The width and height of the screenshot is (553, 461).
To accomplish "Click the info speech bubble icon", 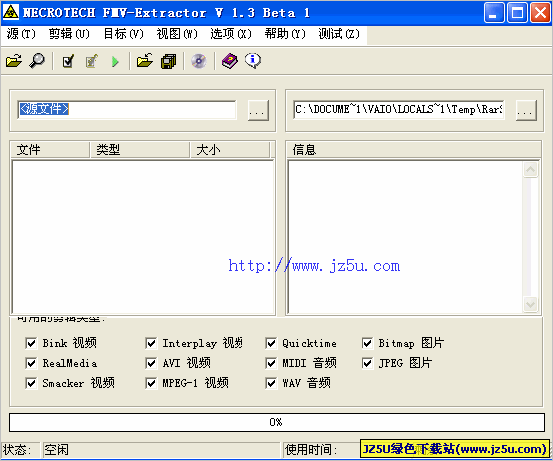I will click(x=253, y=61).
